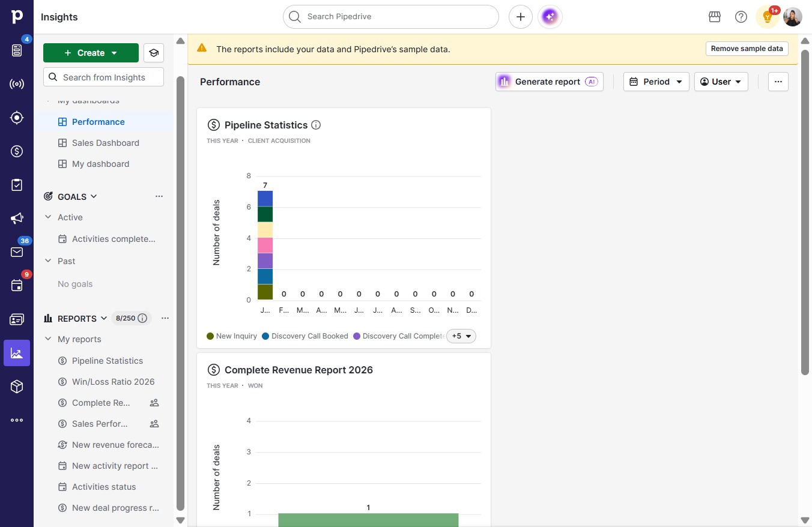Open the target-shaped sidebar icon

coord(17,118)
